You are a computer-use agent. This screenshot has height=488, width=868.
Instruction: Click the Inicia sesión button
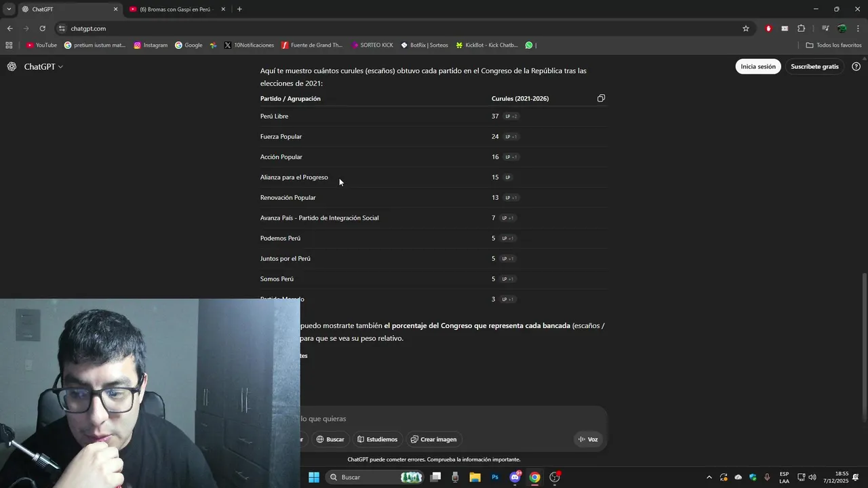[758, 66]
